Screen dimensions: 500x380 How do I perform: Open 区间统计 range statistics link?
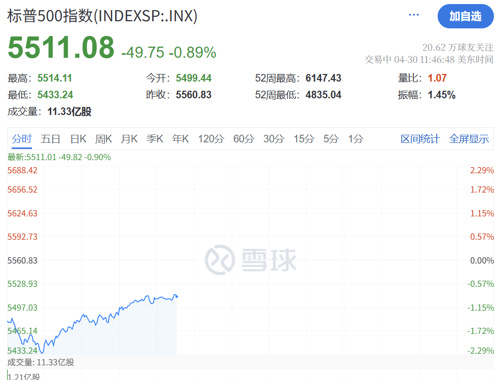point(420,139)
